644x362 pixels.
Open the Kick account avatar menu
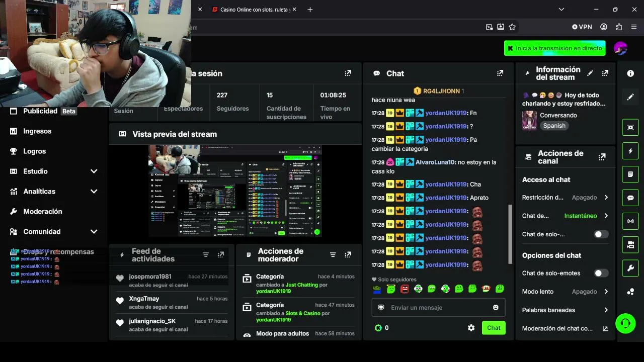click(620, 48)
